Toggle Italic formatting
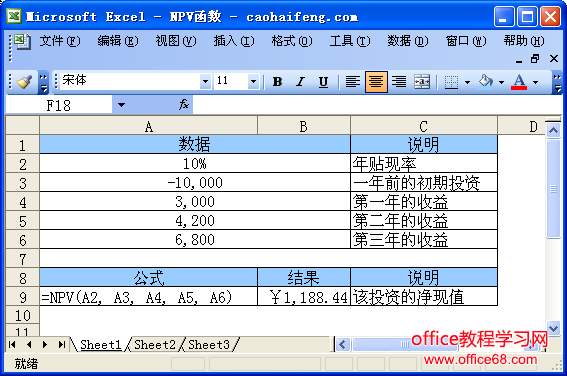Image resolution: width=567 pixels, height=376 pixels. pyautogui.click(x=300, y=82)
